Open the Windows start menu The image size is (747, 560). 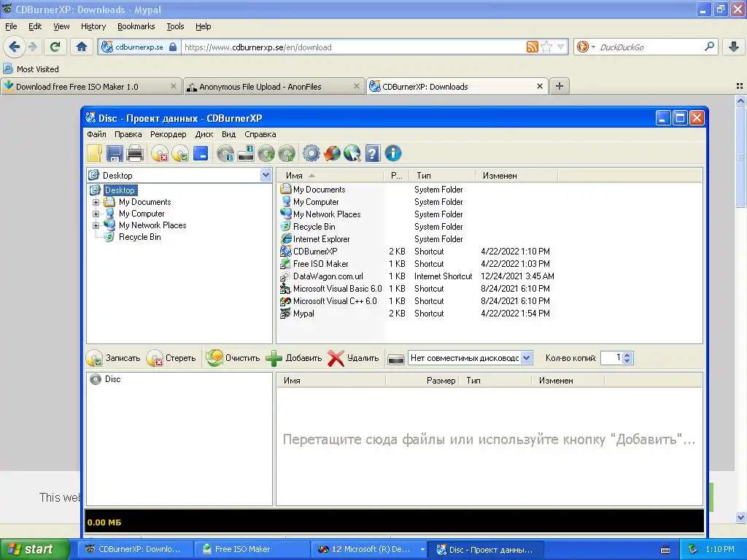click(x=34, y=550)
